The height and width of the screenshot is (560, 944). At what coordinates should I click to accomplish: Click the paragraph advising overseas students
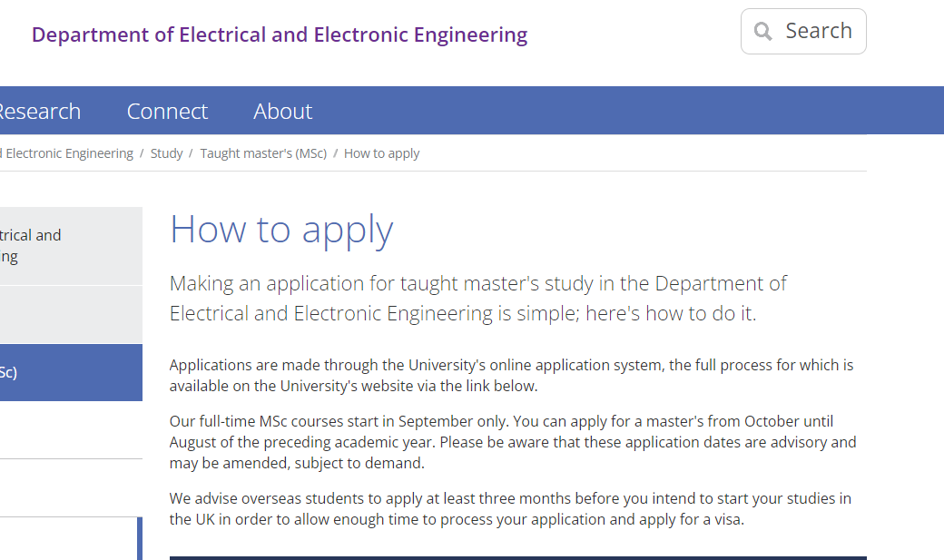pos(510,509)
